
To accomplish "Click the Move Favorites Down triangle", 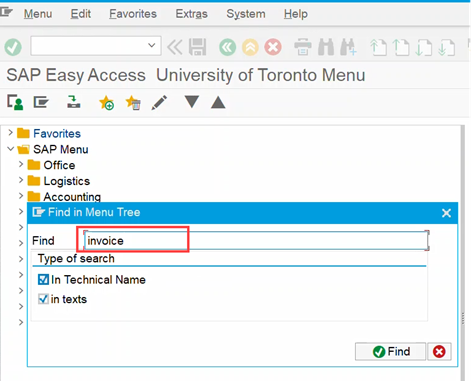I will [192, 102].
